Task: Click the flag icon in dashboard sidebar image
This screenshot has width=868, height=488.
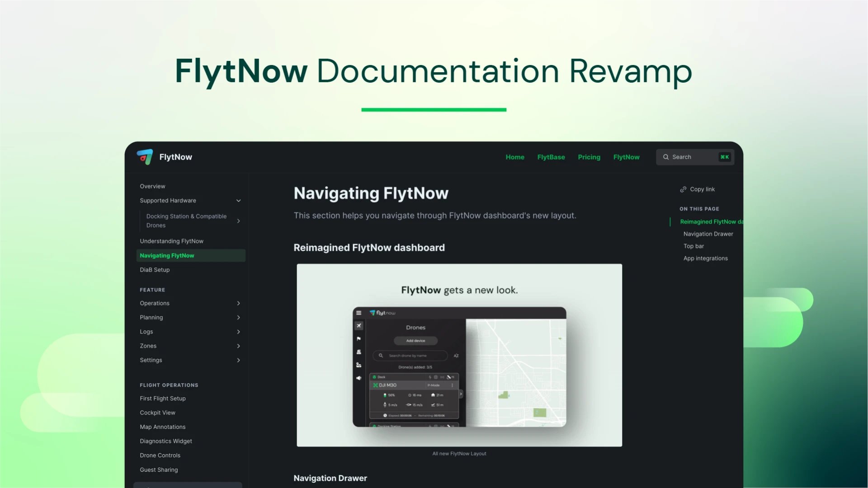Action: (x=359, y=338)
